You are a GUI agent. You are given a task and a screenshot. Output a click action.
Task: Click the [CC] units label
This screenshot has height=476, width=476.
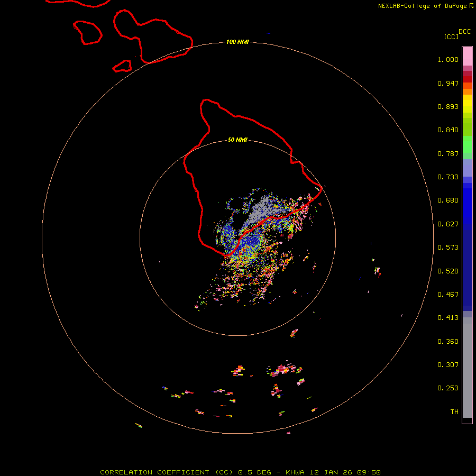(451, 36)
